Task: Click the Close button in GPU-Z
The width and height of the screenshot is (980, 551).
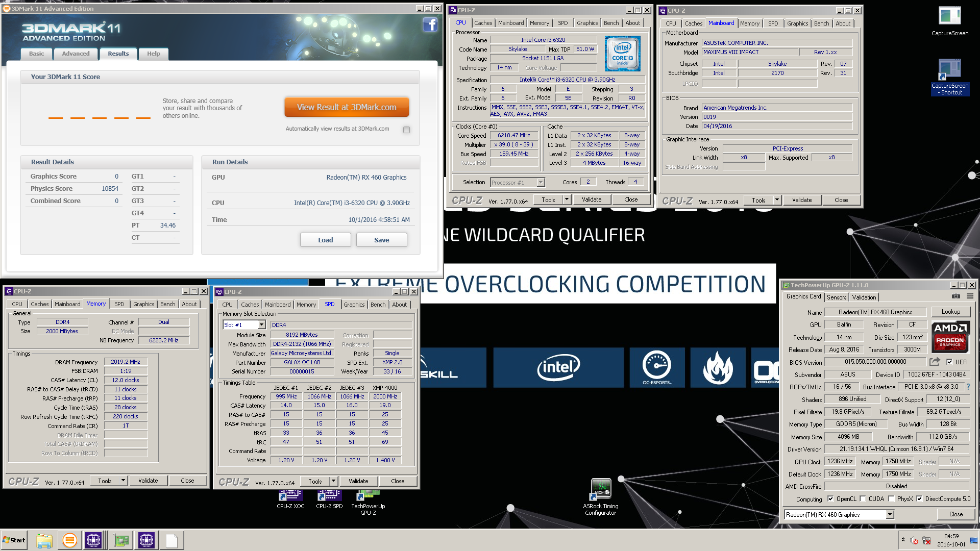Action: (x=955, y=514)
